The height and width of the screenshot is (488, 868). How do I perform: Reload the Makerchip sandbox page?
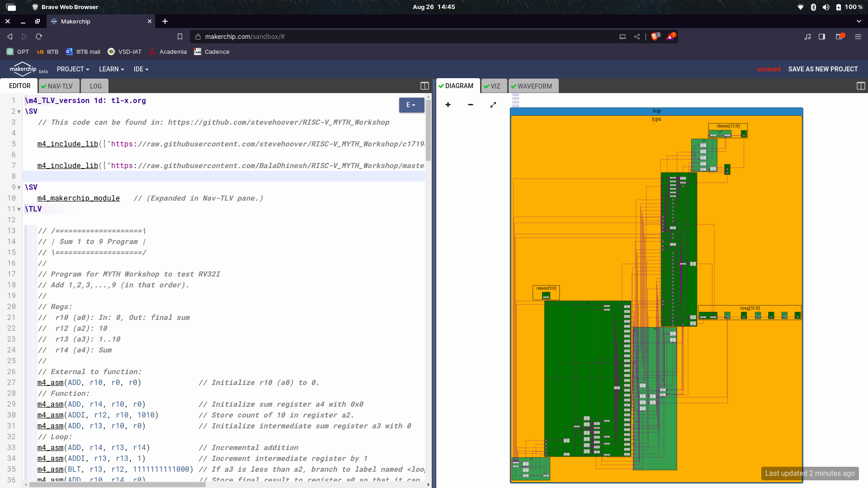pyautogui.click(x=38, y=37)
